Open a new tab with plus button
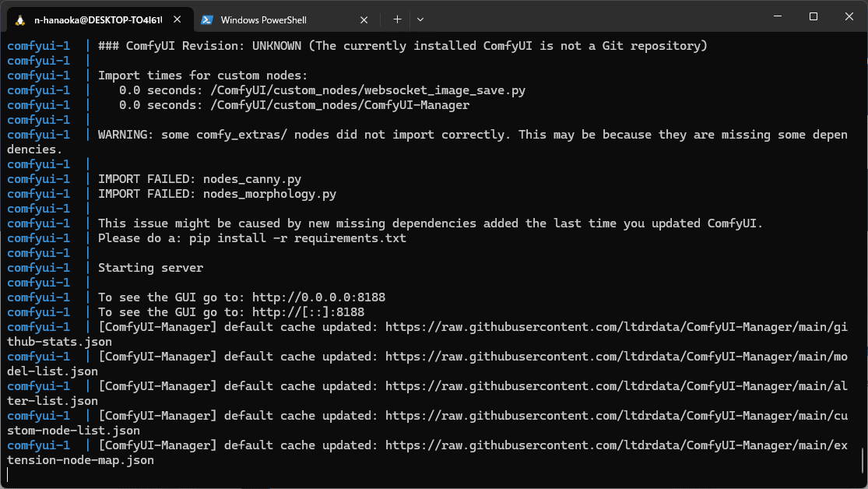 point(397,19)
